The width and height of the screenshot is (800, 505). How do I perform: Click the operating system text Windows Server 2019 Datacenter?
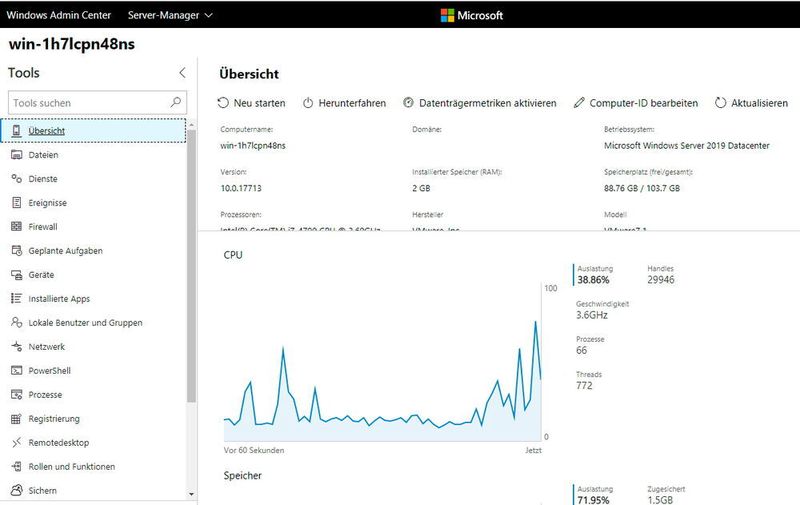pos(687,145)
